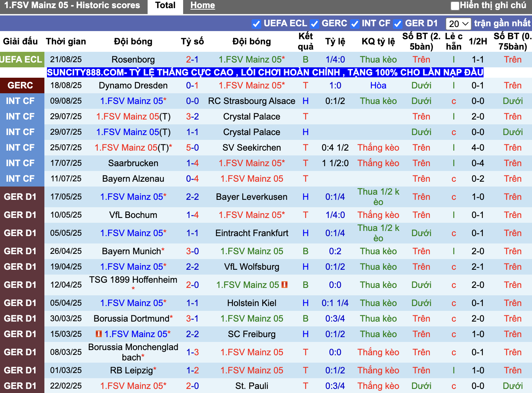Toggle the GER D1 filter checkbox
This screenshot has width=532, height=393.
point(398,24)
